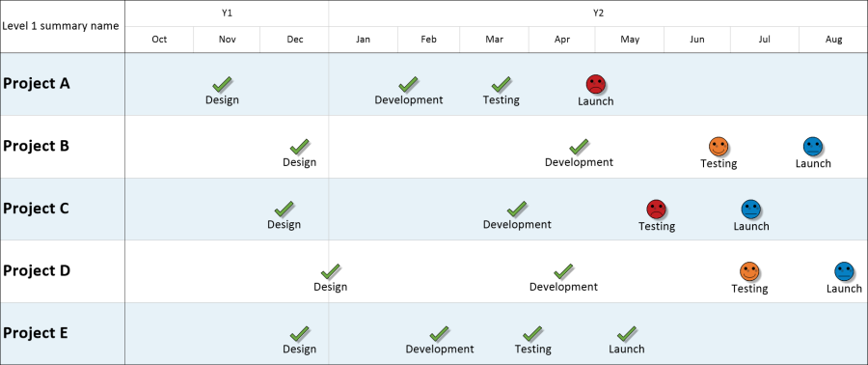Select Project E Launch green checkmark
868x365 pixels.
pos(627,333)
